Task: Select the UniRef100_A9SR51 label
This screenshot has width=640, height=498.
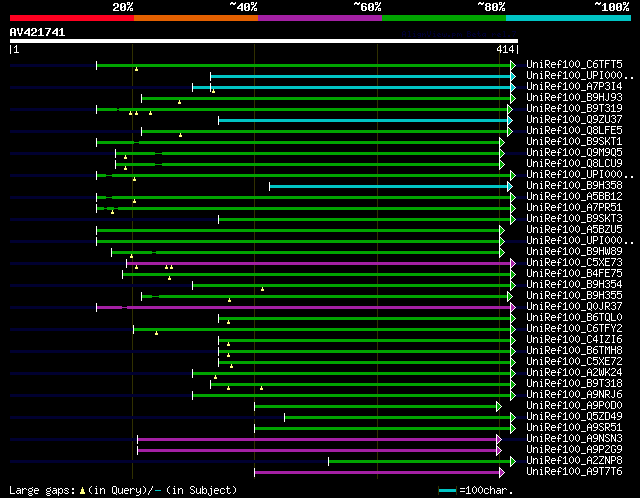Action: pos(574,428)
